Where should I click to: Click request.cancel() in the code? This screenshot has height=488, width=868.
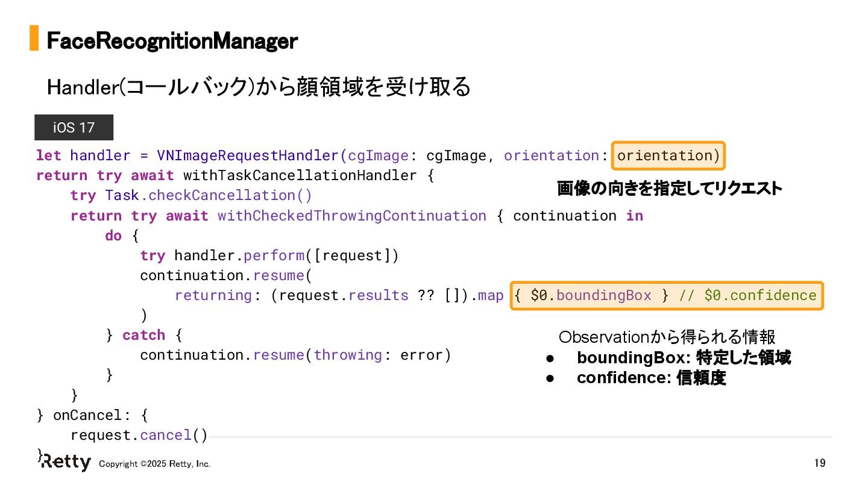[139, 435]
